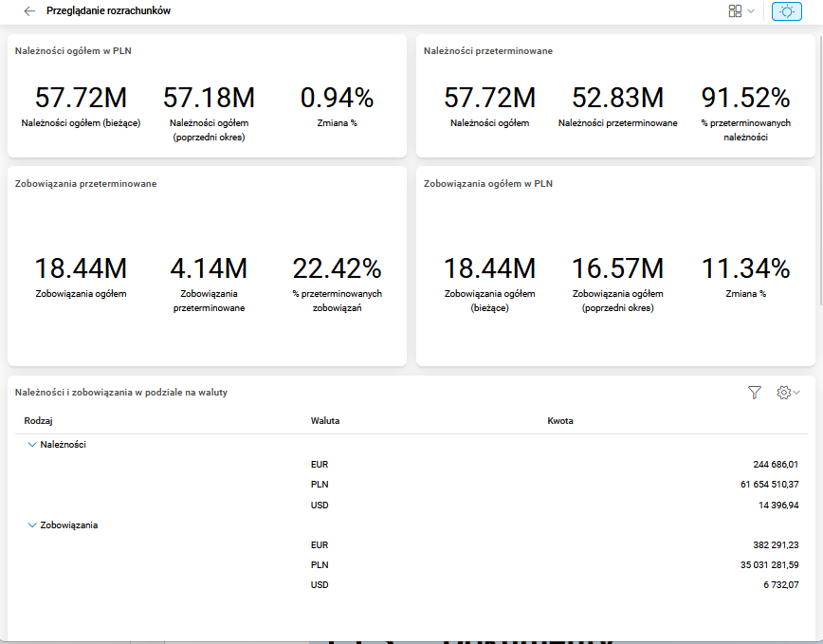823x644 pixels.
Task: Select EUR row under Zobowiązania
Action: pos(411,544)
